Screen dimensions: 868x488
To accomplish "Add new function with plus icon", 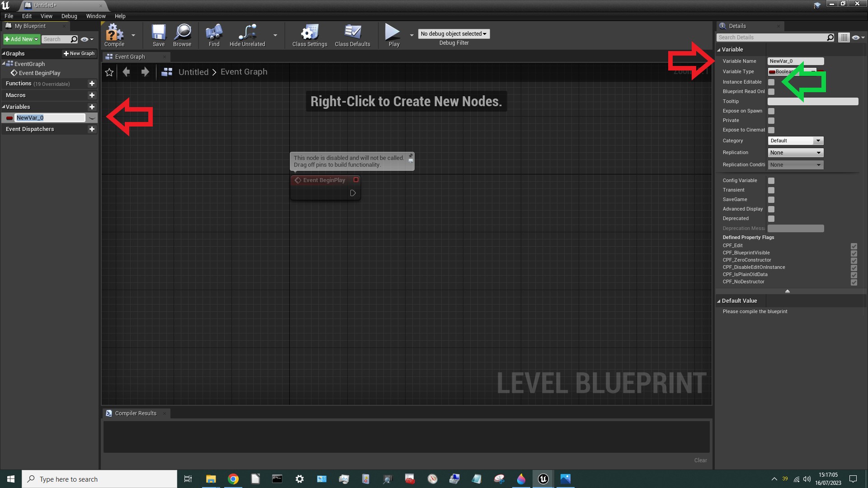I will point(92,84).
